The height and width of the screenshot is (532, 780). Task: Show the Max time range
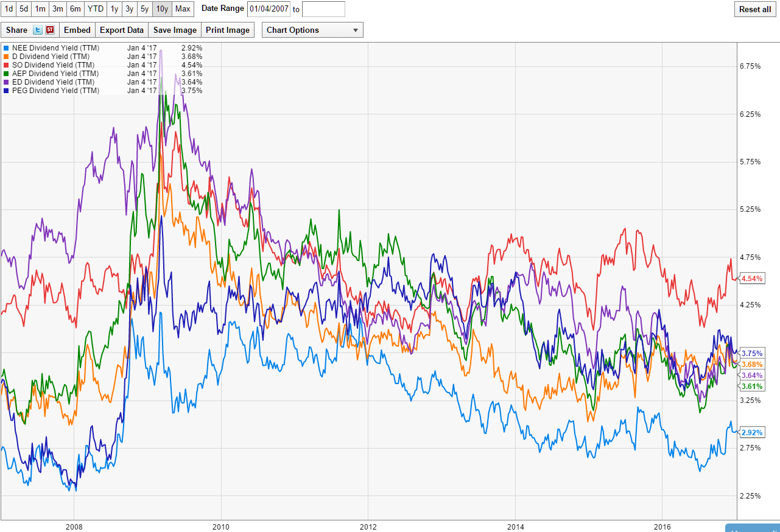pyautogui.click(x=183, y=9)
